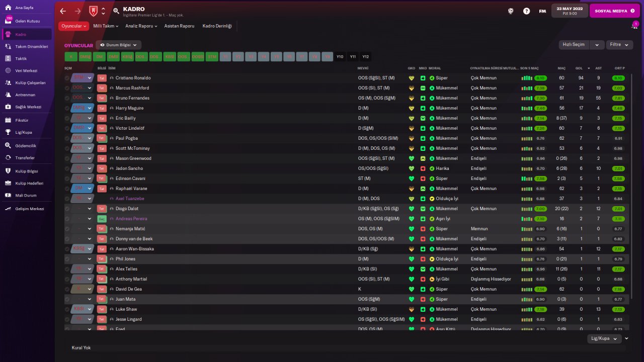Click the 23 May 2022 date button

(x=570, y=11)
